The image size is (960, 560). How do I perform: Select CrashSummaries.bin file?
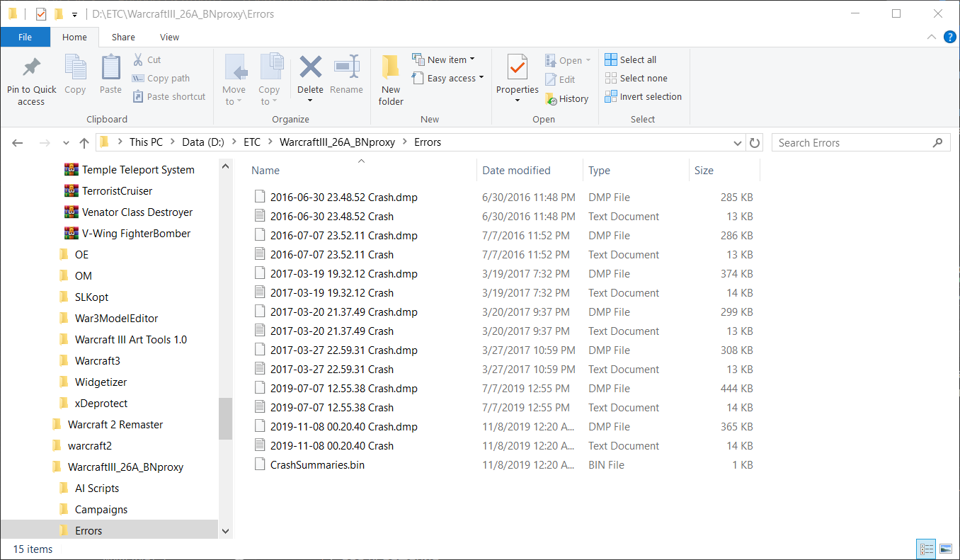317,465
